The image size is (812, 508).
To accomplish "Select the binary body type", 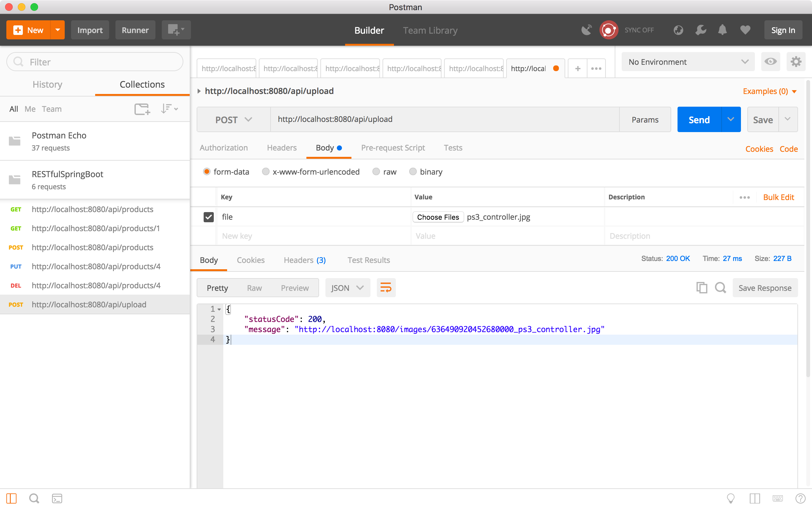I will click(x=413, y=172).
